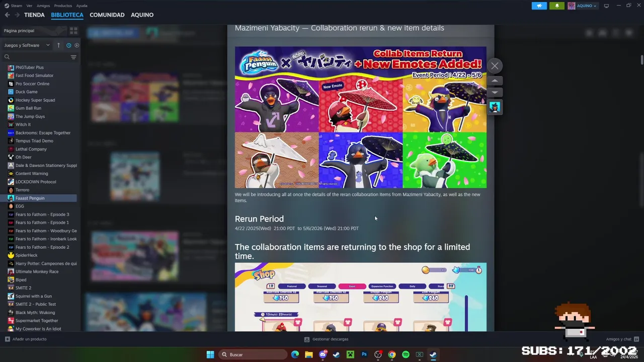Viewport: 644px width, 362px height.
Task: Click the library search field
Action: point(35,57)
